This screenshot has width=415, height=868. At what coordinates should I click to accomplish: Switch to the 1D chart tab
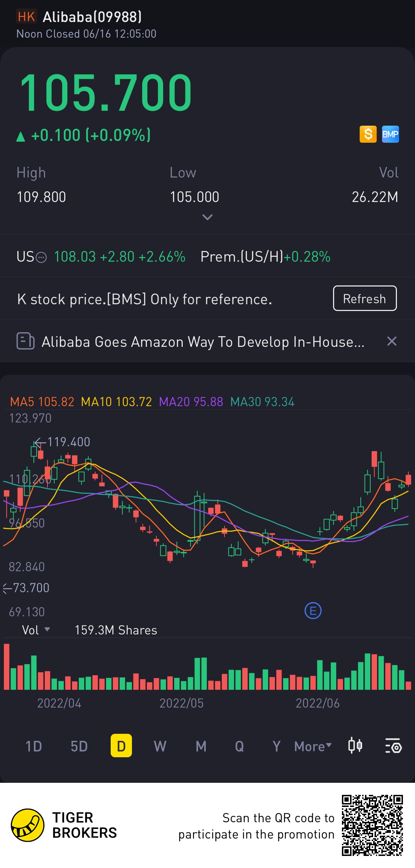pyautogui.click(x=34, y=746)
